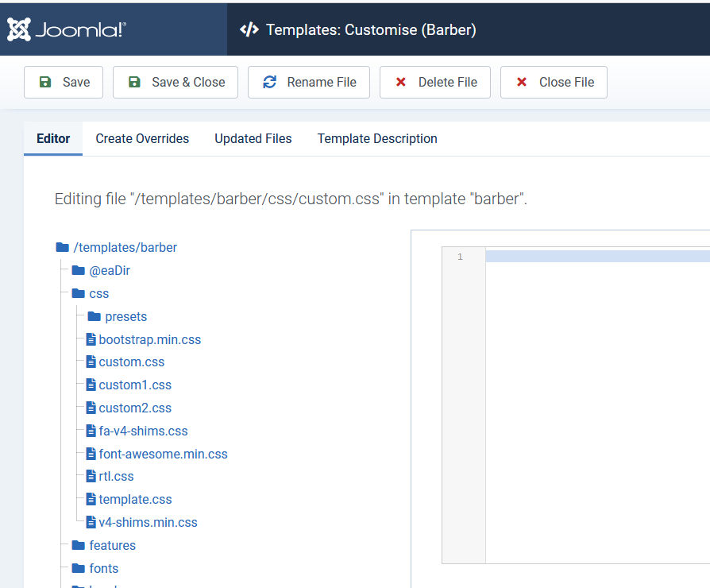Go to the Template Description tab
Image resolution: width=710 pixels, height=588 pixels.
[x=377, y=138]
